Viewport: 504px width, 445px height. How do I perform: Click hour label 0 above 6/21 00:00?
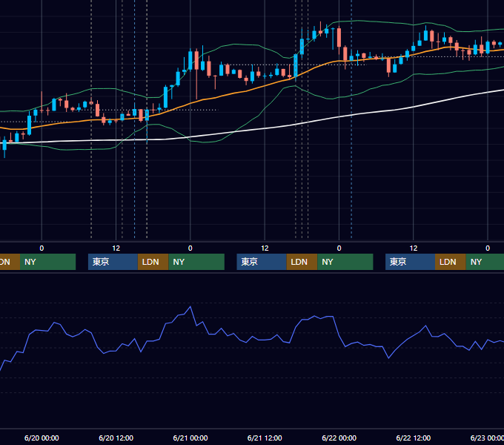click(x=190, y=248)
